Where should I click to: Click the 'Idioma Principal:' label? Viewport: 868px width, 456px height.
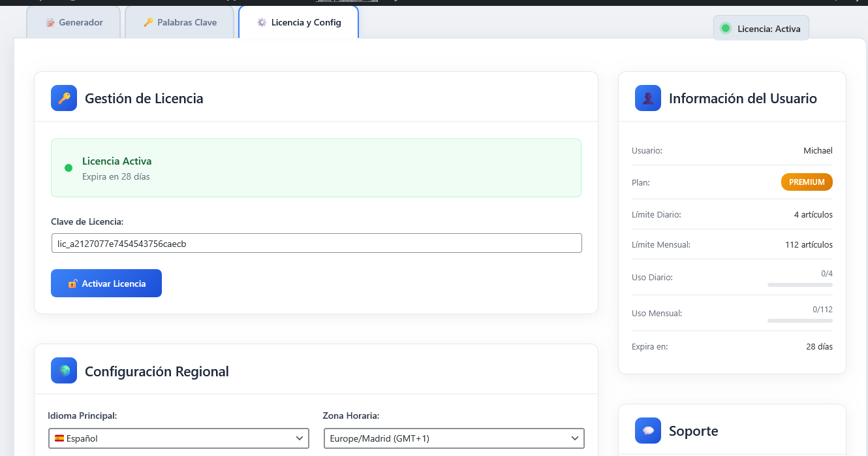(82, 415)
